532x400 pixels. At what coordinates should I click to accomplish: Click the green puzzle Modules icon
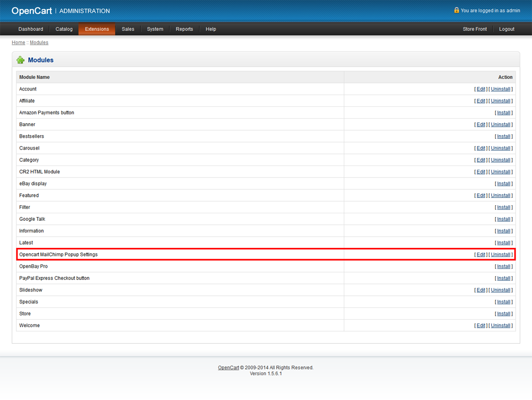coord(20,60)
